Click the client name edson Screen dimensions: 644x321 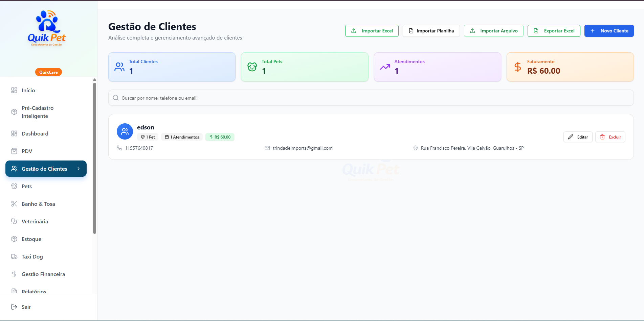point(146,127)
